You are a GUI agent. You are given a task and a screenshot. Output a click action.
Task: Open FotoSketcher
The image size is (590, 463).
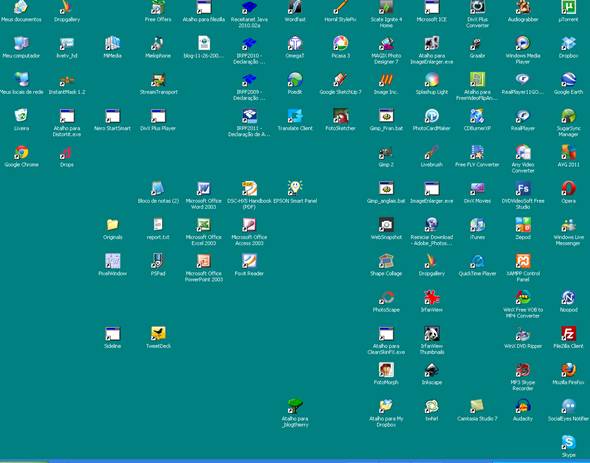point(340,116)
